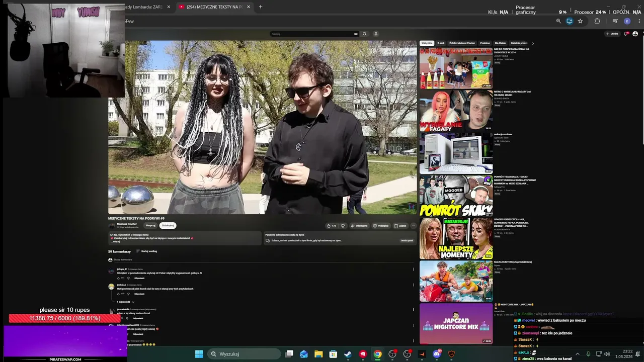This screenshot has height=362, width=644.
Task: Open the options menu for the first comment
Action: pos(414,269)
